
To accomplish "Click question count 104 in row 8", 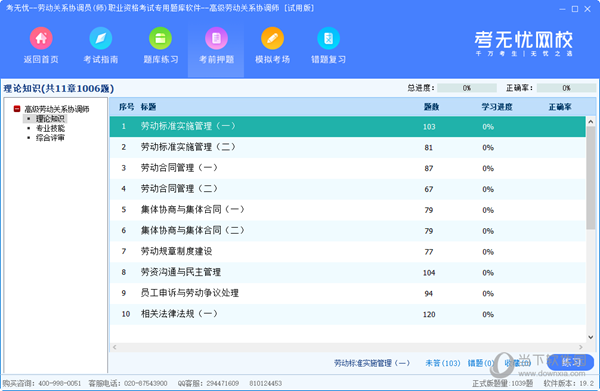I will coord(429,272).
